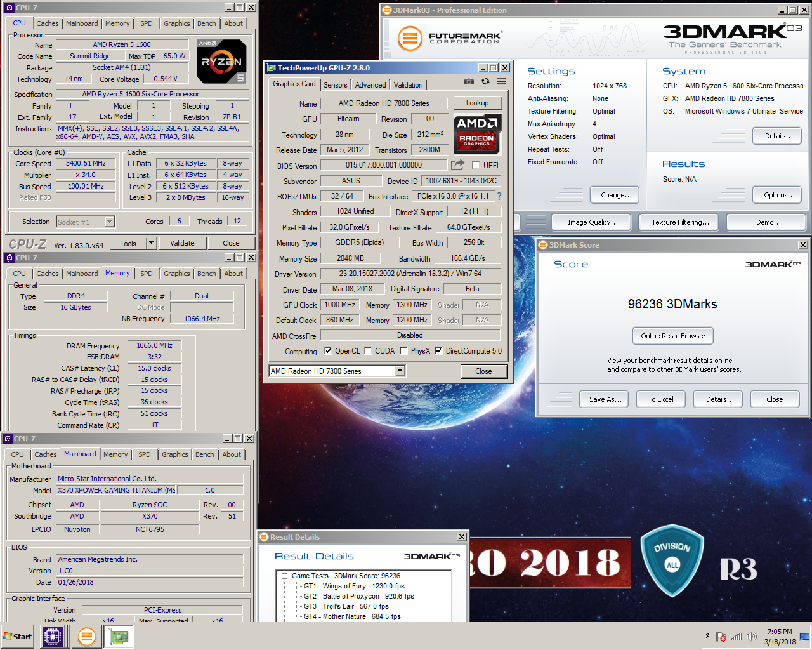Toggle the UEFI checkbox
The image size is (812, 650).
click(x=476, y=165)
